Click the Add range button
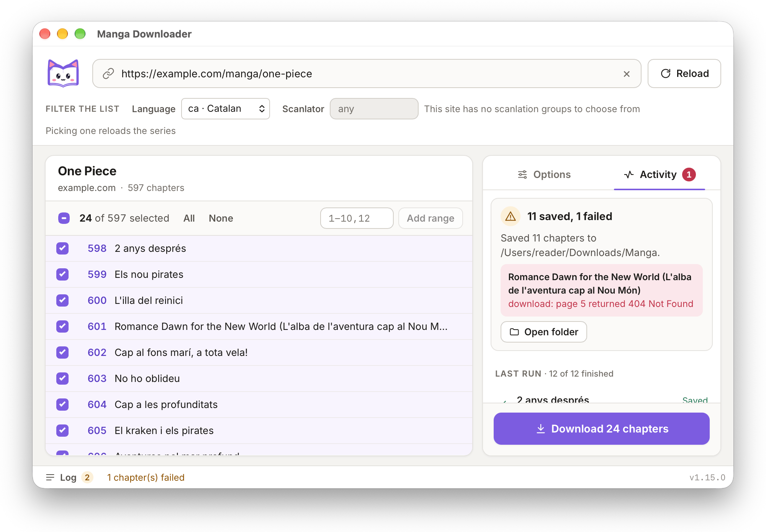 pyautogui.click(x=430, y=218)
